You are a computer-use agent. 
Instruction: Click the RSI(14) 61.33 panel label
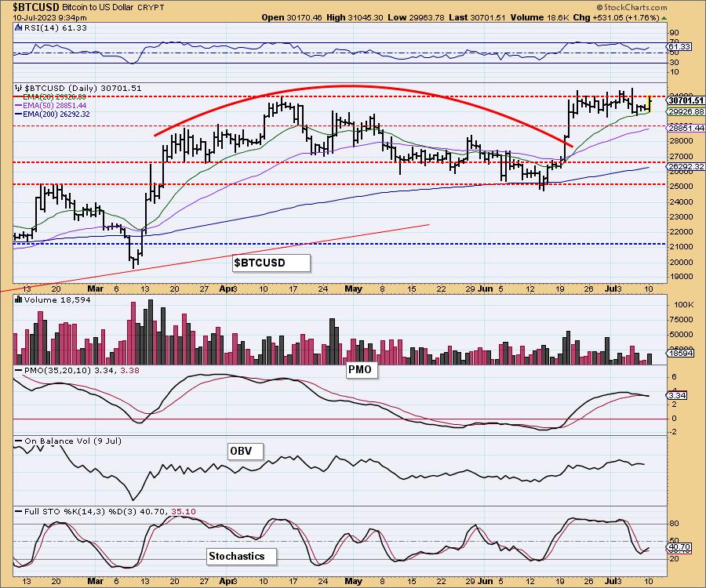point(55,27)
